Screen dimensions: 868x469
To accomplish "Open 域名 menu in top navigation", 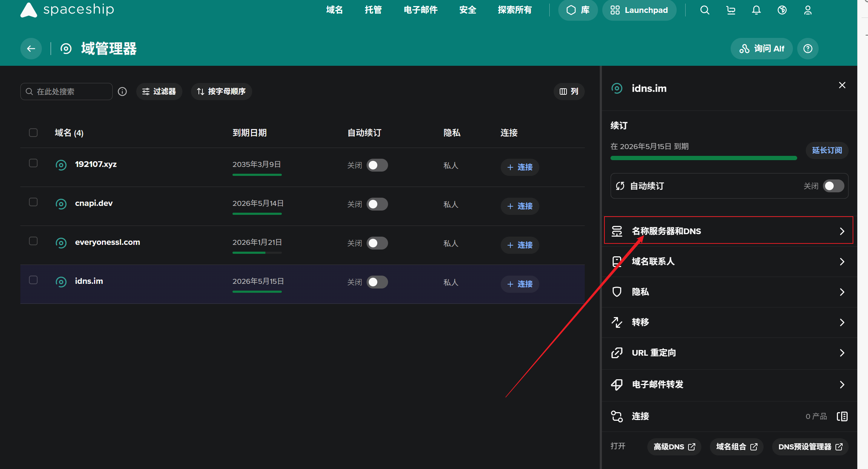I will pyautogui.click(x=334, y=10).
